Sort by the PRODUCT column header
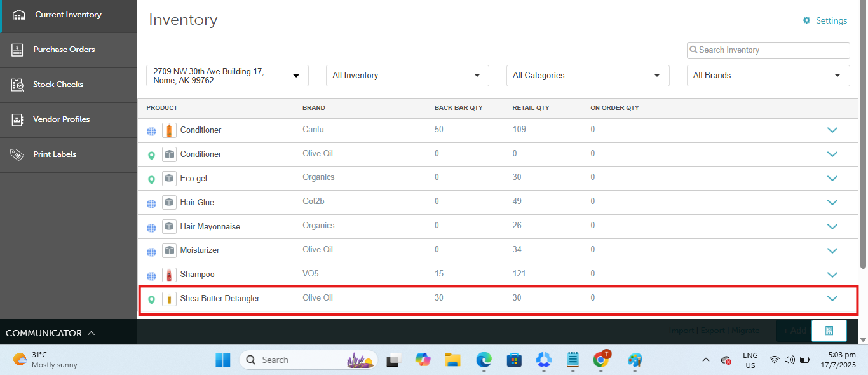Image resolution: width=868 pixels, height=375 pixels. pyautogui.click(x=162, y=108)
